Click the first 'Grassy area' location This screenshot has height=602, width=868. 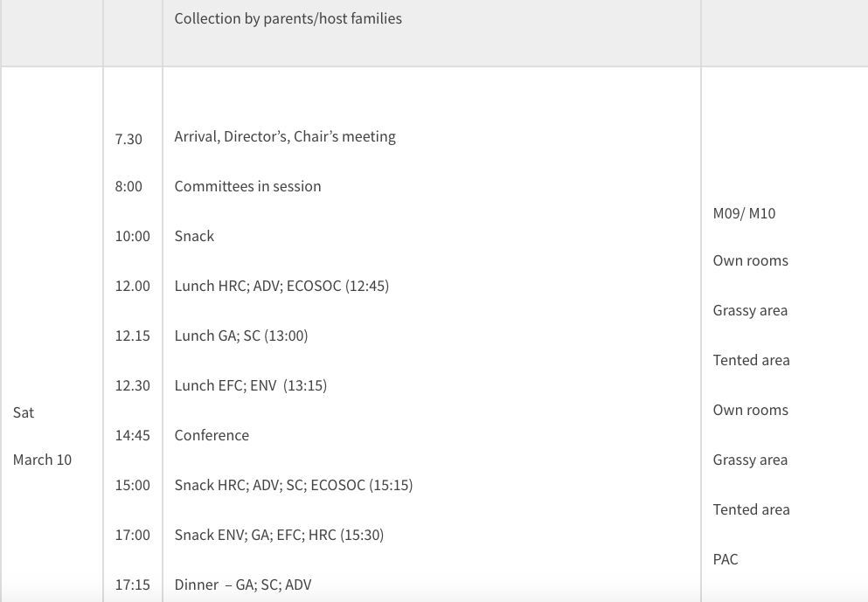pyautogui.click(x=750, y=310)
